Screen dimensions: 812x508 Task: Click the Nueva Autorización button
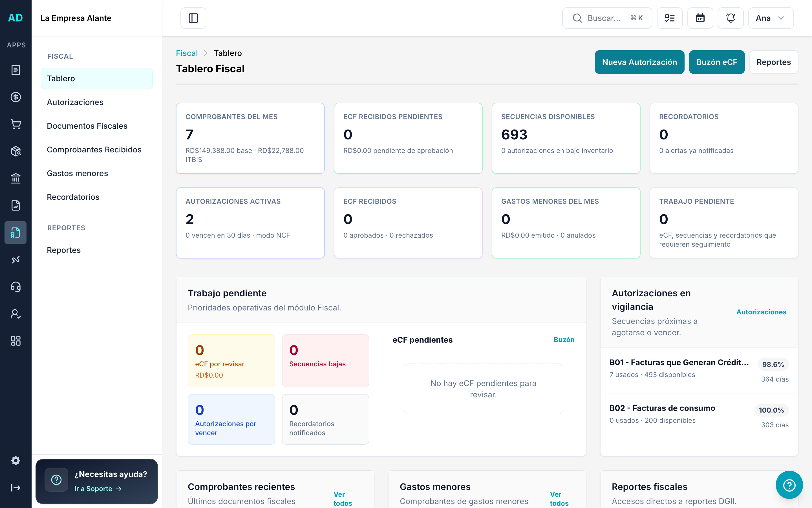[639, 62]
